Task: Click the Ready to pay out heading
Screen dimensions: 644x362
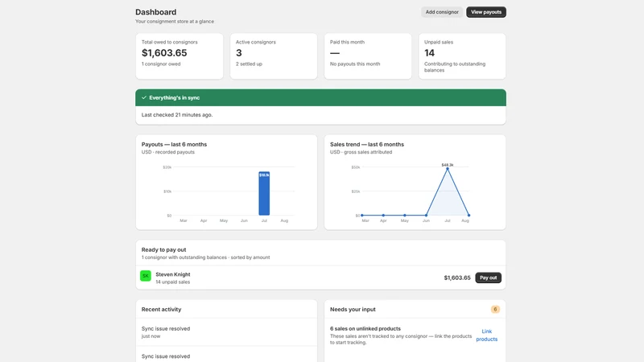Action: click(x=163, y=249)
